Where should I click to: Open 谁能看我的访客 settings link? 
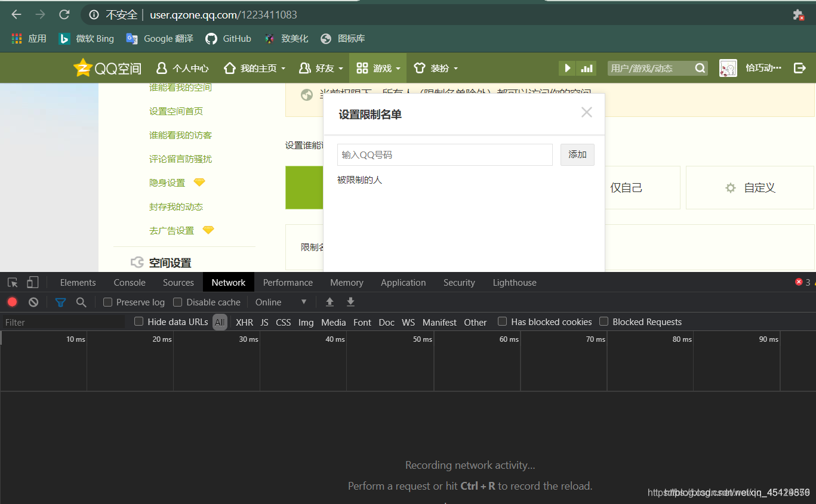point(180,135)
